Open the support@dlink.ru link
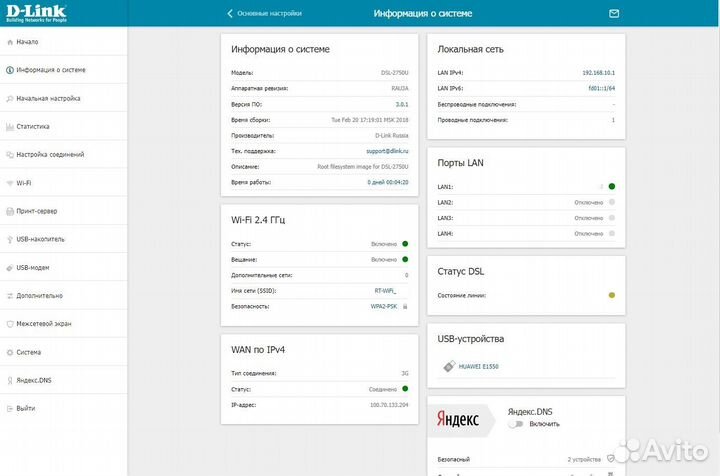720x476 pixels. click(x=387, y=151)
